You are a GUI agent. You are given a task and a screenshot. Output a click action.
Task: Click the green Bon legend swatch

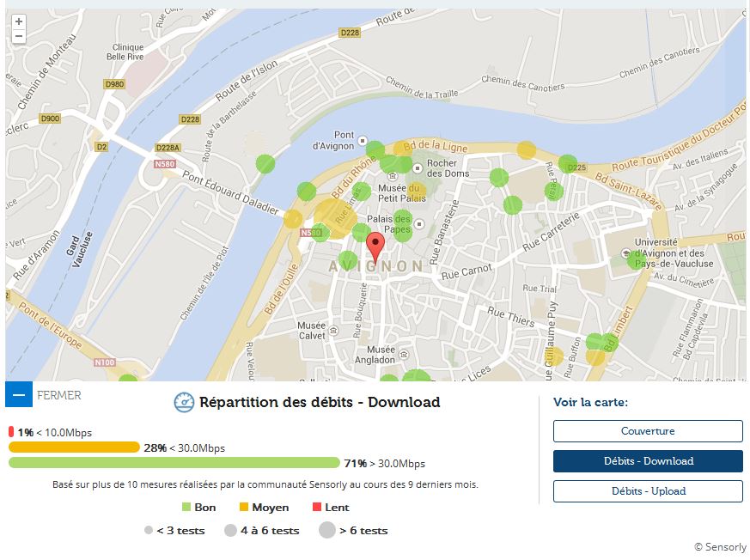pyautogui.click(x=186, y=508)
